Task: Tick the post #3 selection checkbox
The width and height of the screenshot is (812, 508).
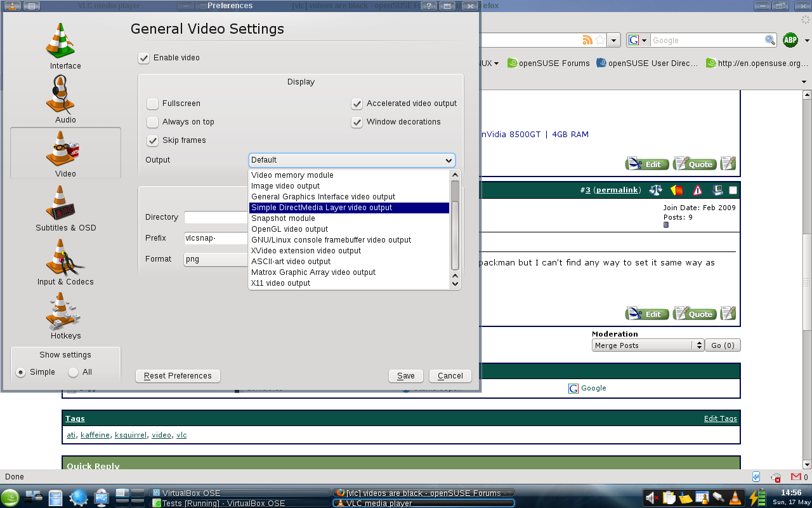Action: point(733,190)
